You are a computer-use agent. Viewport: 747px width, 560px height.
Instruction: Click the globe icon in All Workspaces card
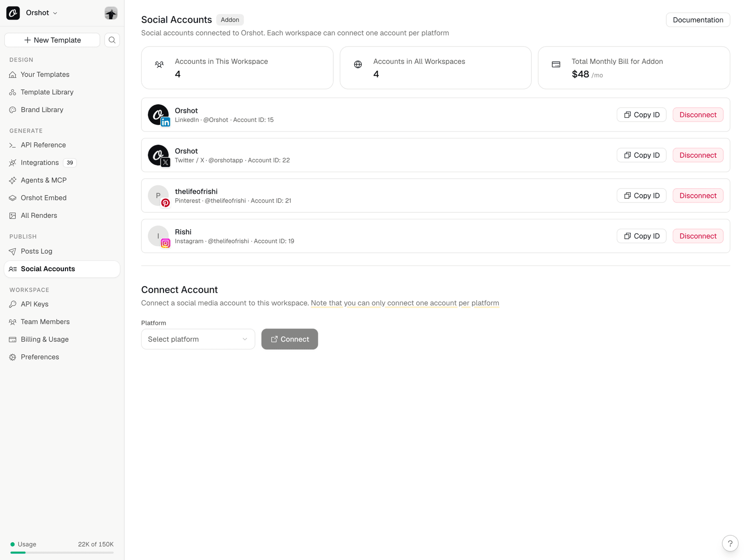[x=358, y=64]
